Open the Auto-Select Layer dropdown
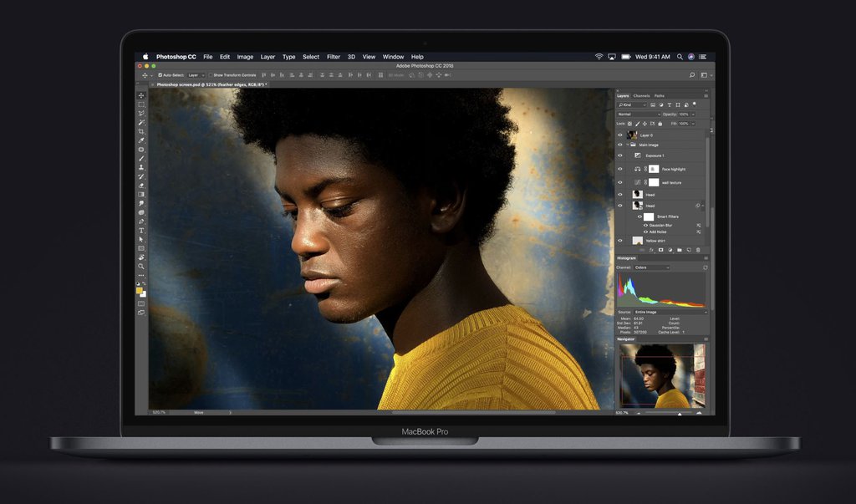The image size is (856, 504). pyautogui.click(x=196, y=75)
